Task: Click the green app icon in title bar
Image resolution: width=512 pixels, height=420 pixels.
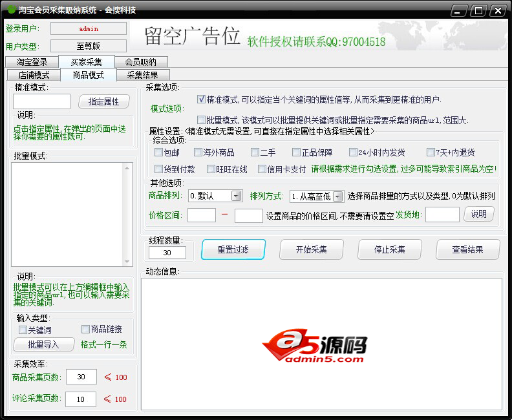Action: [11, 10]
